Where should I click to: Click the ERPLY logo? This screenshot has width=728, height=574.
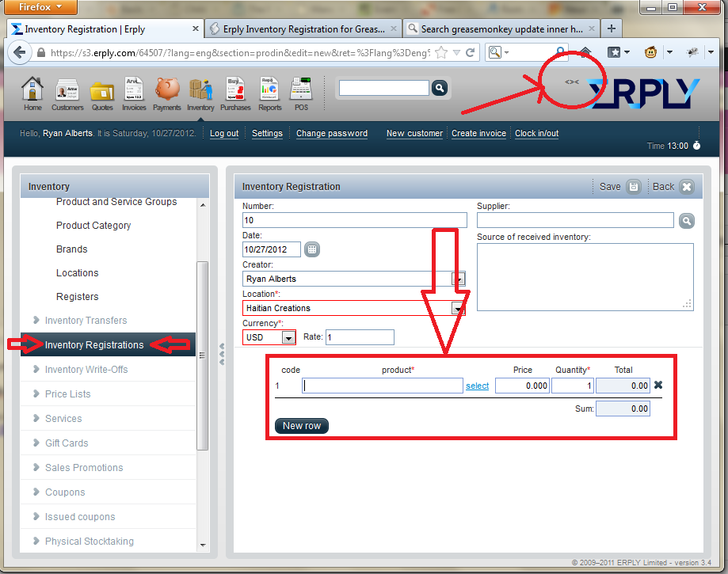(x=642, y=93)
